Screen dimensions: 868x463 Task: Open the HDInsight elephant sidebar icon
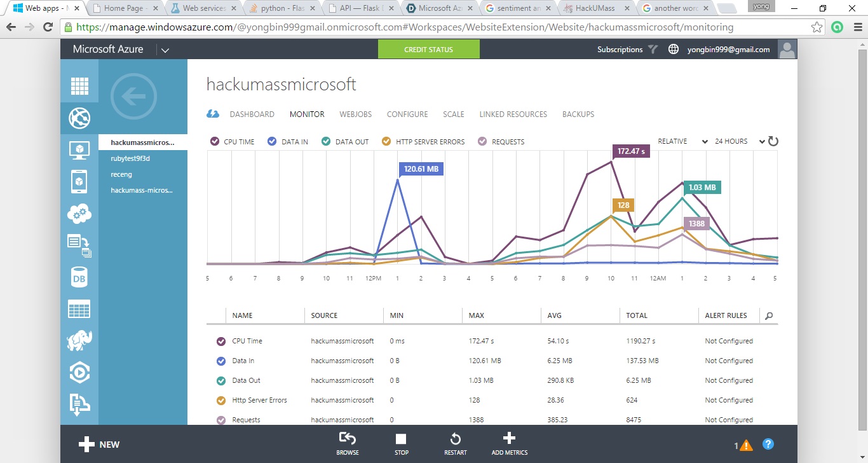coord(79,341)
